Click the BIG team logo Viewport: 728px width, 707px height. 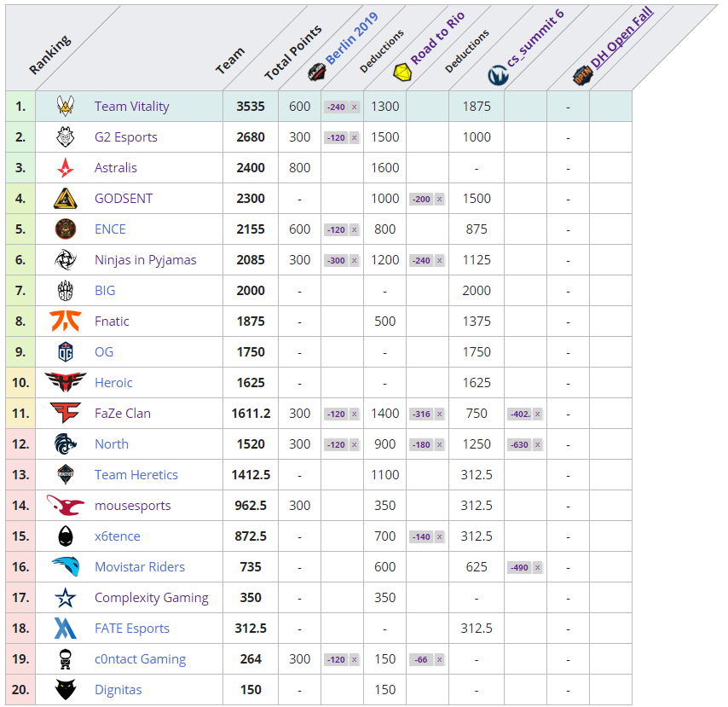pyautogui.click(x=66, y=290)
